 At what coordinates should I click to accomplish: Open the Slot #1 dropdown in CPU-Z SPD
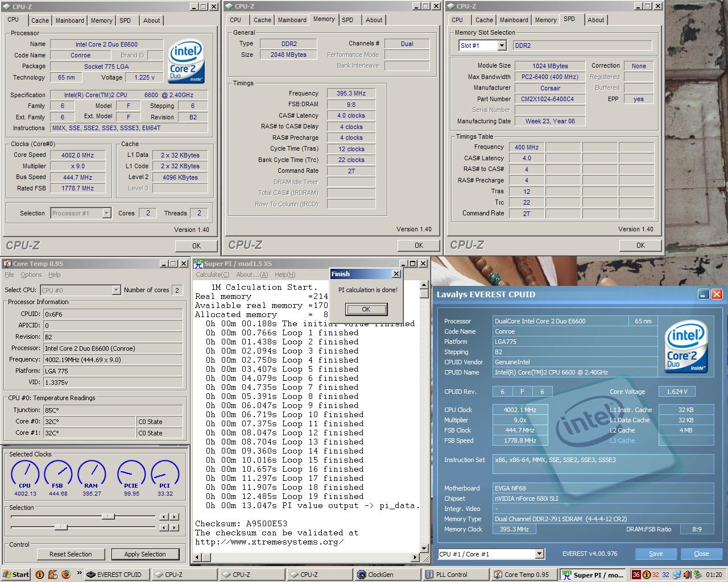click(502, 45)
